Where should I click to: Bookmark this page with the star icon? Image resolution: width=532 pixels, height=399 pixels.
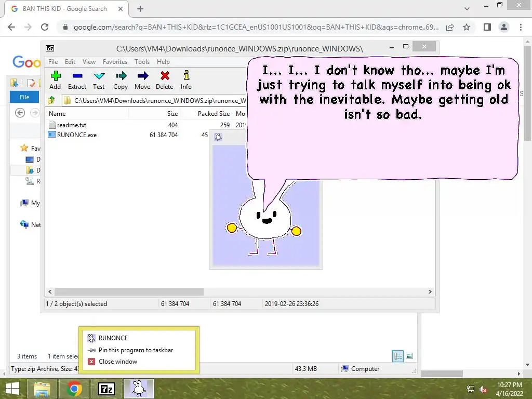[x=467, y=27]
